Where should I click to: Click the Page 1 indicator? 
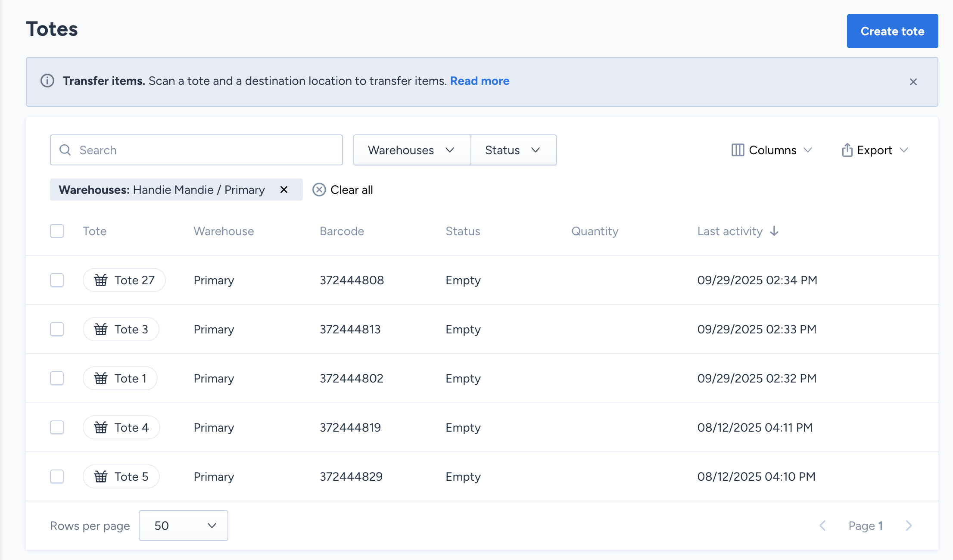[866, 526]
